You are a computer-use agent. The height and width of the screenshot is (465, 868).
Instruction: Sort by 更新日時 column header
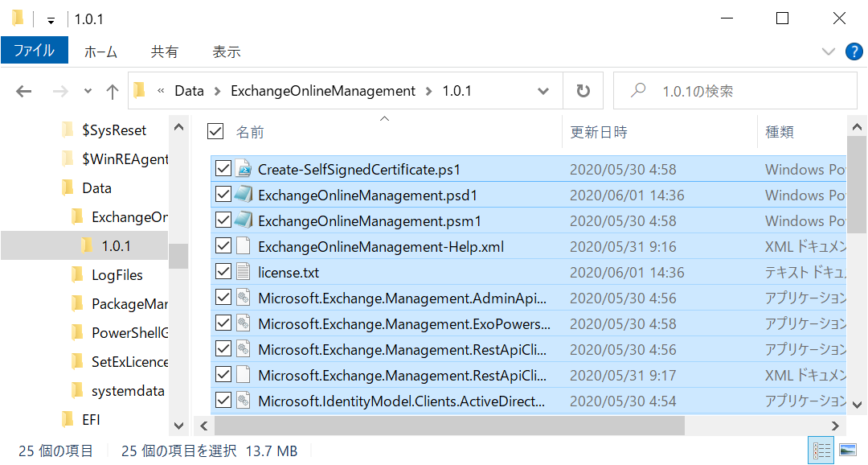[x=599, y=132]
